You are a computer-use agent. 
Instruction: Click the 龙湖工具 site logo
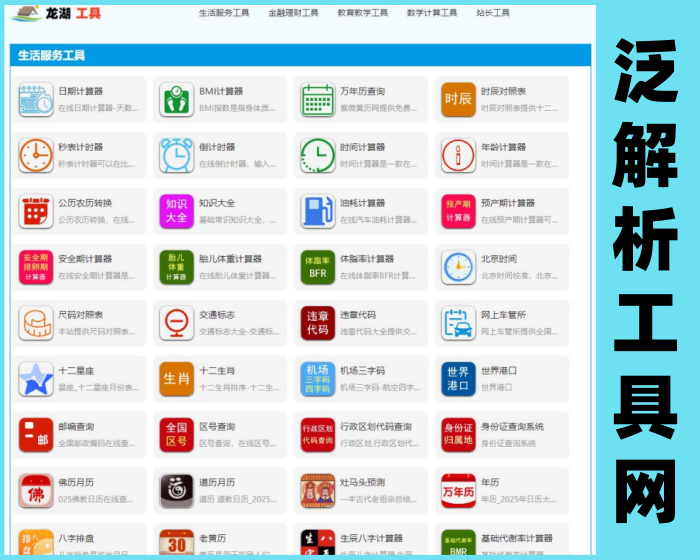click(58, 14)
